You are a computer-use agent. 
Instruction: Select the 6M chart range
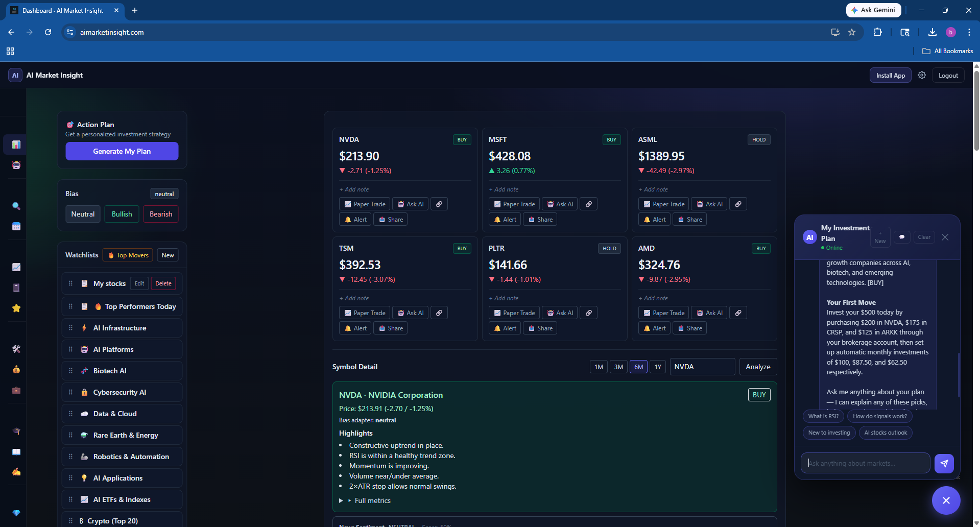click(x=638, y=367)
